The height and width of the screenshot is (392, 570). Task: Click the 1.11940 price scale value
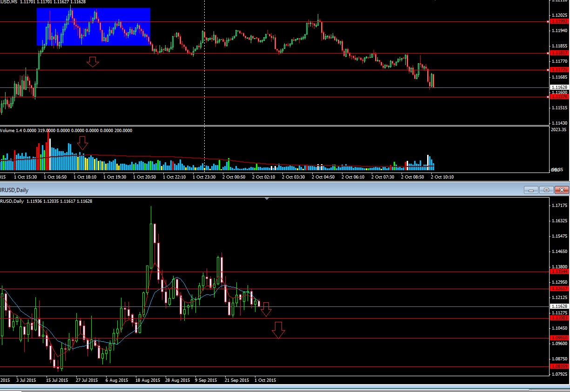558,30
